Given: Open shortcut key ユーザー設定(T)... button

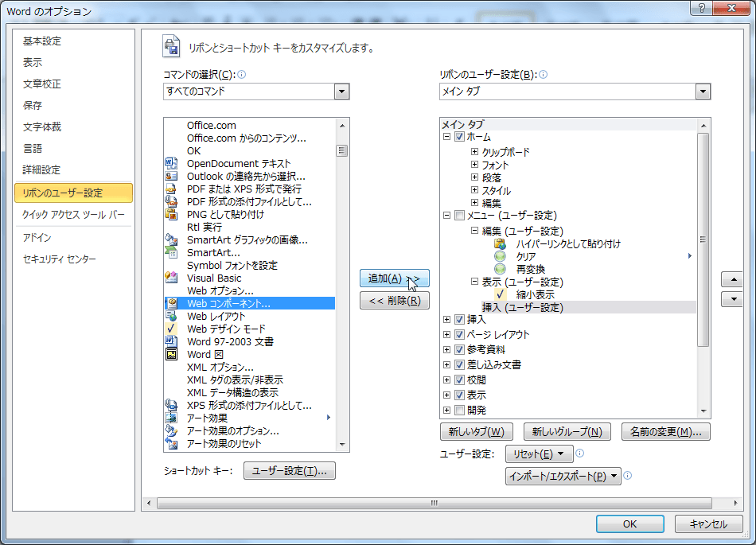Looking at the screenshot, I should coord(290,470).
